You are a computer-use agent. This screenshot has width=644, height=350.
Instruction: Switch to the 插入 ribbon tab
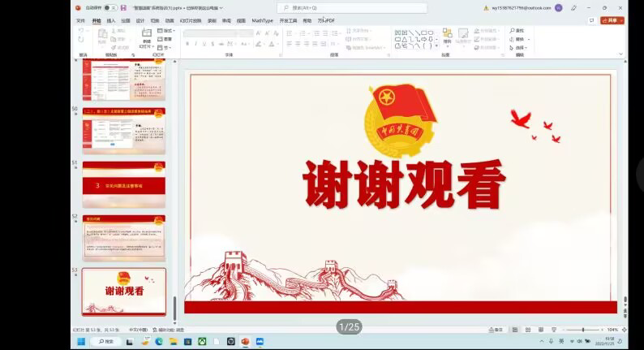[x=111, y=20]
